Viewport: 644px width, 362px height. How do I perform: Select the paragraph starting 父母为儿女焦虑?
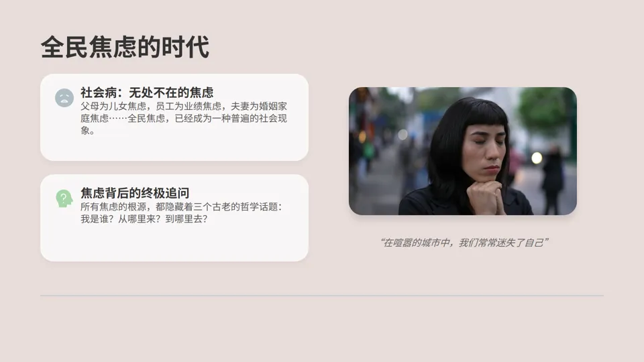pyautogui.click(x=184, y=118)
